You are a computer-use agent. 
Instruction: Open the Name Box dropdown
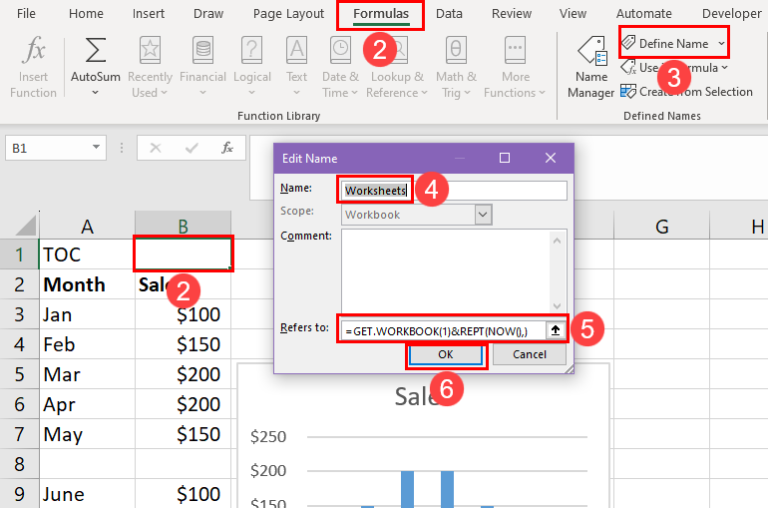click(x=96, y=147)
